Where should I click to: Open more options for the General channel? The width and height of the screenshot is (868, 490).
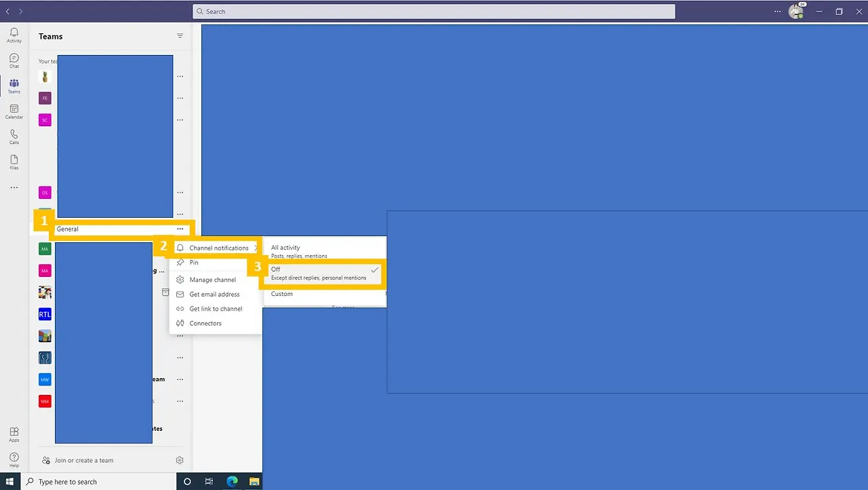point(180,229)
